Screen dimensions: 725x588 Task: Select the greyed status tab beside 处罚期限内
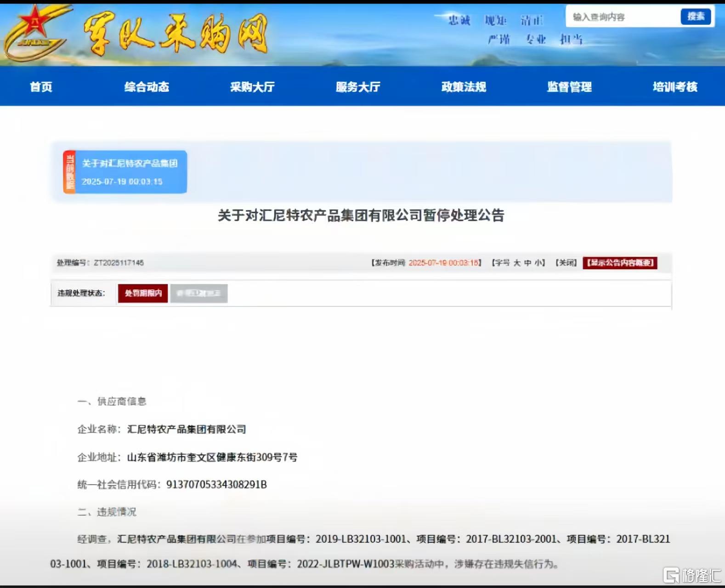(x=199, y=293)
